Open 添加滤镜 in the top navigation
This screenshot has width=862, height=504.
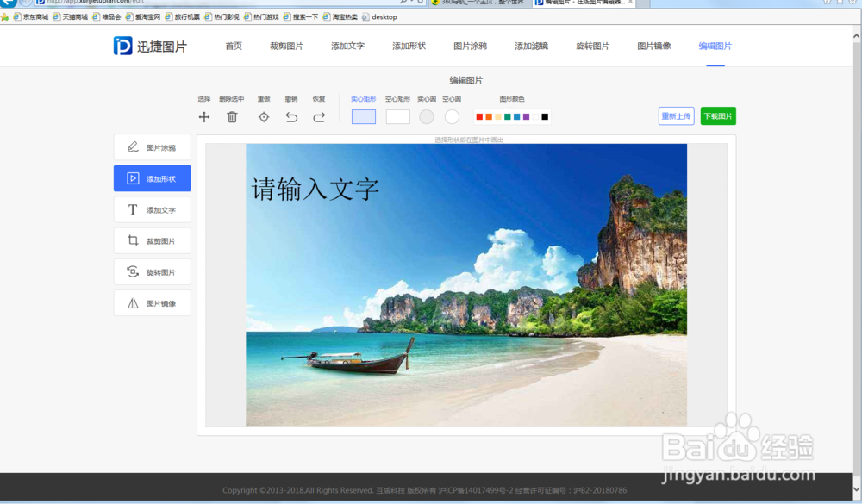pos(531,47)
